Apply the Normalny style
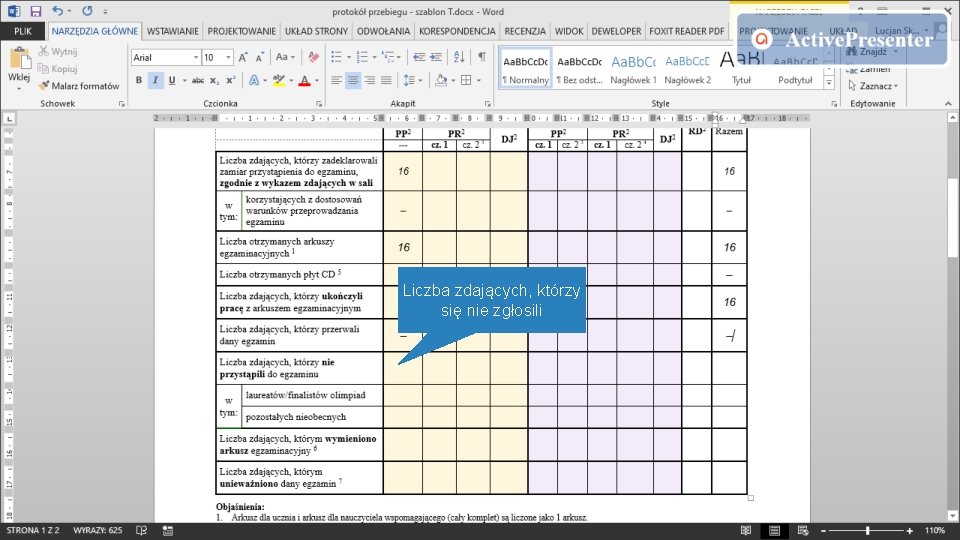This screenshot has height=540, width=960. pyautogui.click(x=525, y=69)
